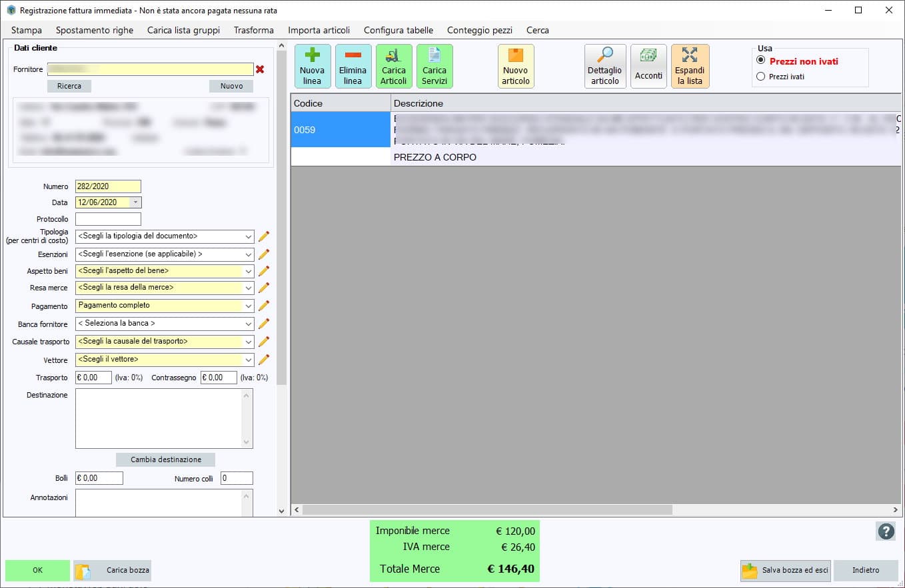Open the Trasforma menu

(x=254, y=30)
